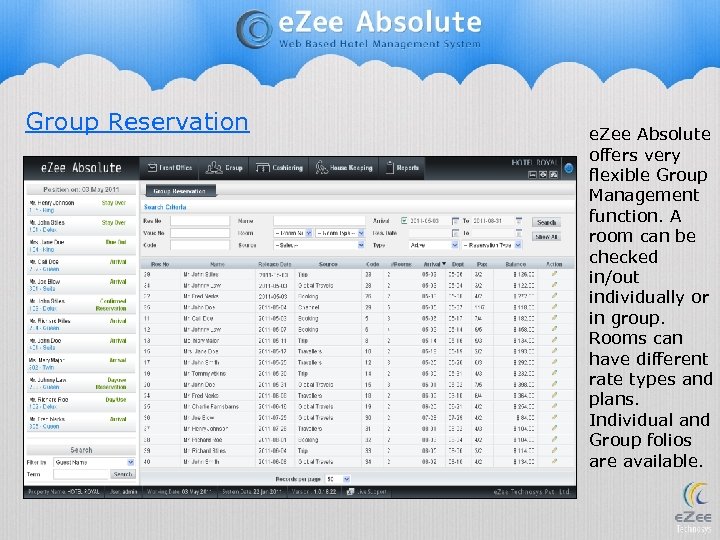Select Mr. Richard Roe Day Use entry
This screenshot has height=540, width=720.
(81, 403)
